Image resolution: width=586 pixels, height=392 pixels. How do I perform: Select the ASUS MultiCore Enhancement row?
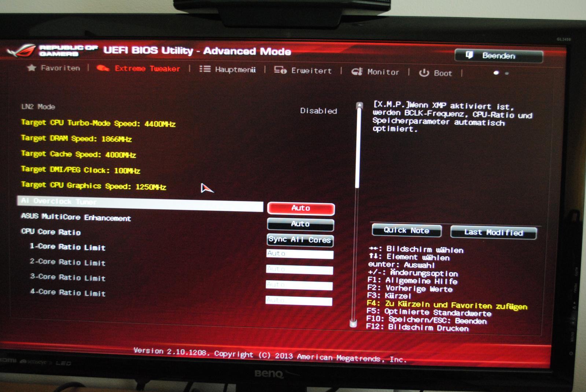coord(76,217)
